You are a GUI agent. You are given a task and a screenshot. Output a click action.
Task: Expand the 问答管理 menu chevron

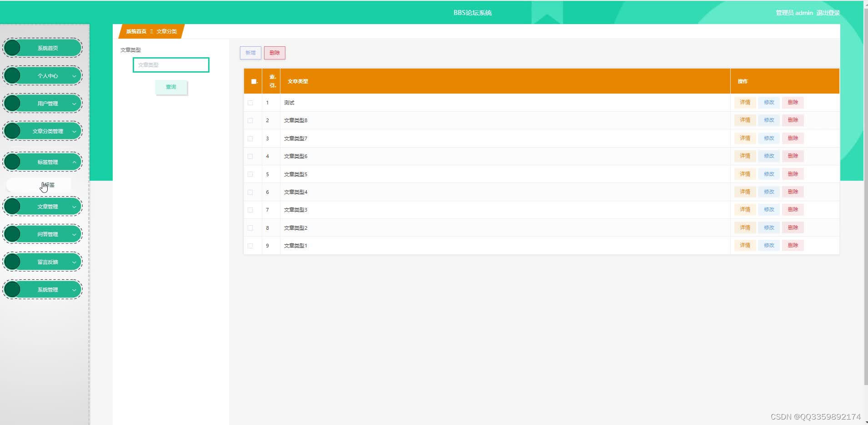(x=74, y=235)
